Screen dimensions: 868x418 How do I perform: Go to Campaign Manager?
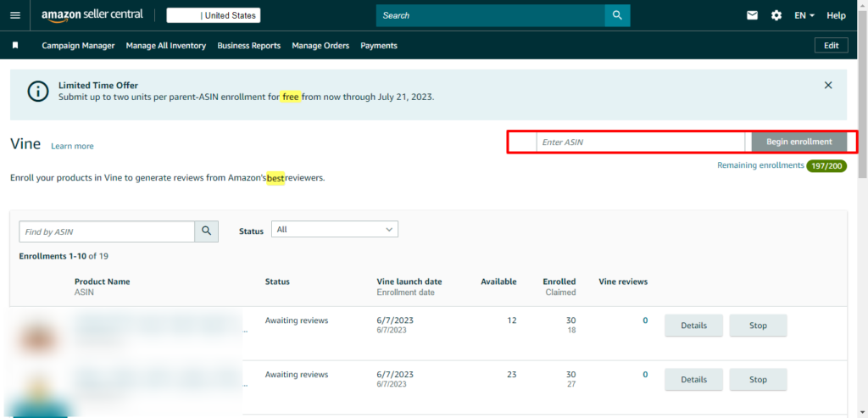78,46
